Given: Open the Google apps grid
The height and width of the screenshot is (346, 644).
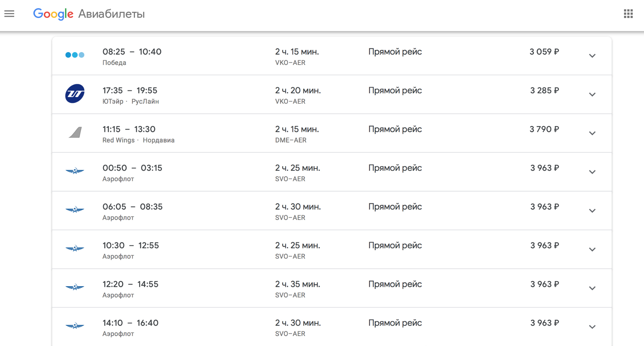Looking at the screenshot, I should click(x=628, y=14).
